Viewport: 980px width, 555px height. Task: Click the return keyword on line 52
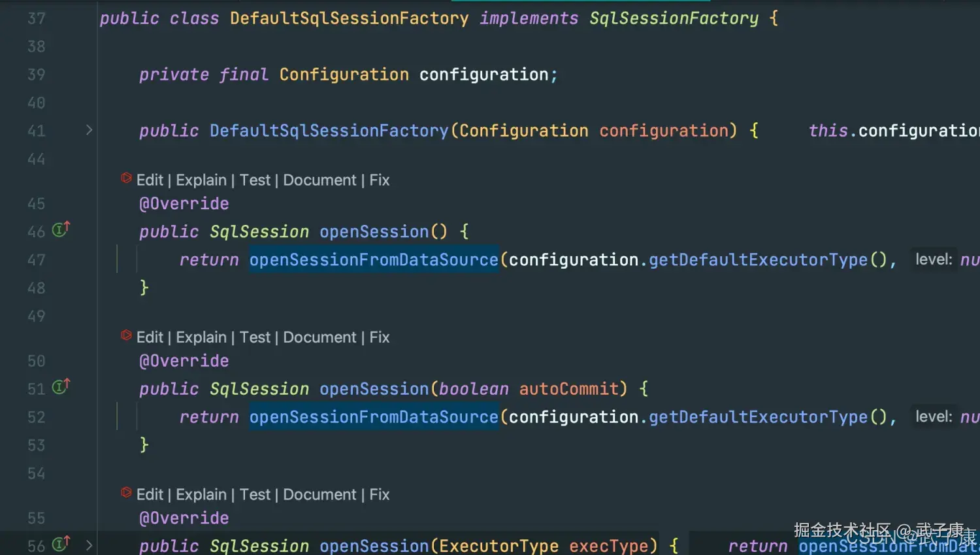pyautogui.click(x=209, y=417)
